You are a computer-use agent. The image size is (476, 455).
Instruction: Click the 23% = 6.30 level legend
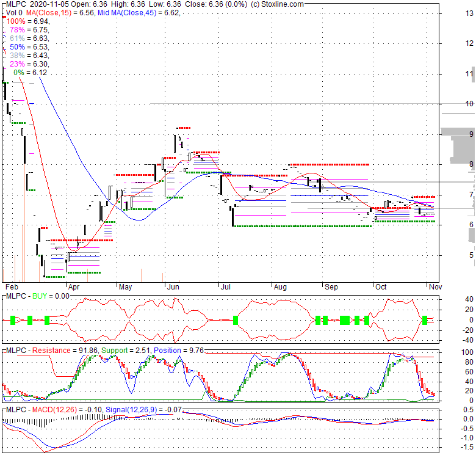click(x=29, y=64)
